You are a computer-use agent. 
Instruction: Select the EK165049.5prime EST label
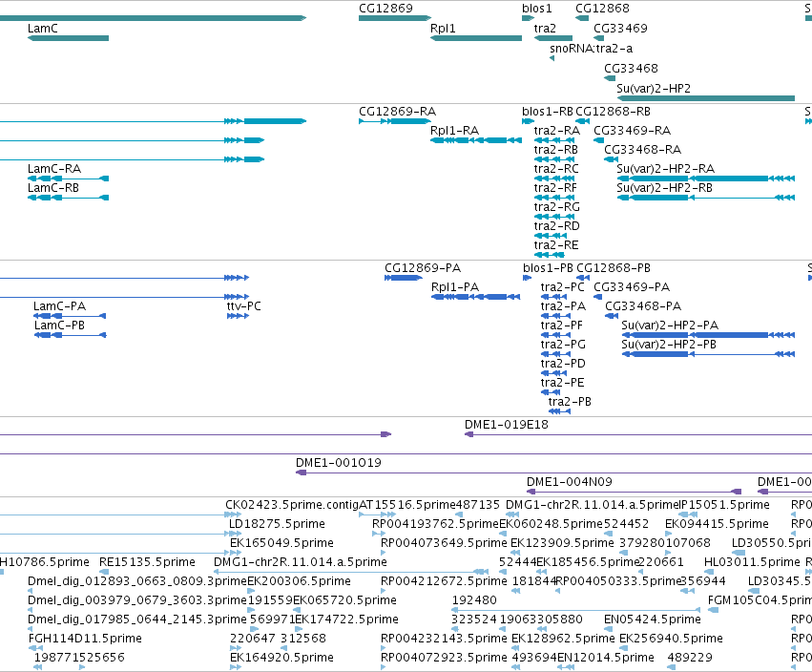281,543
